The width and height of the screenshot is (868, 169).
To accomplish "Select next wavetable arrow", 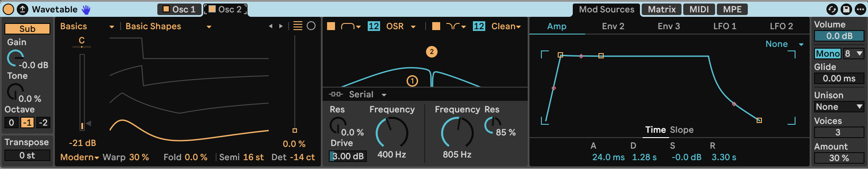I will tap(281, 27).
